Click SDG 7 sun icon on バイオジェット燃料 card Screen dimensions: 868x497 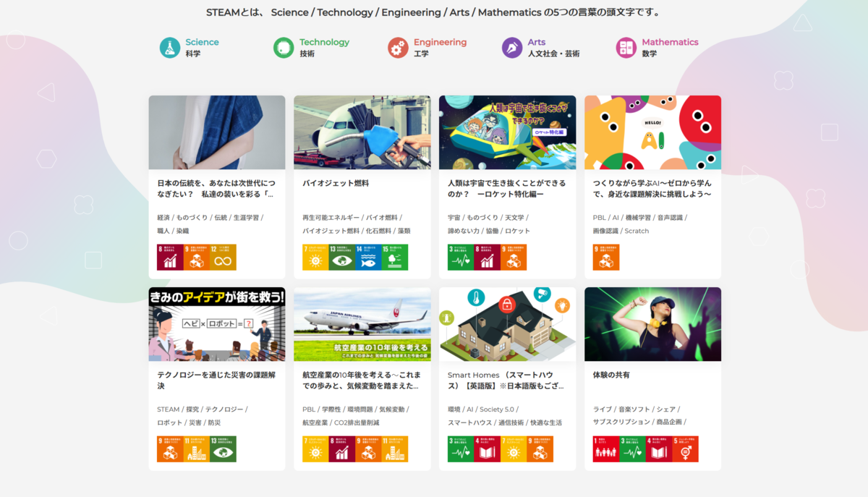(x=315, y=258)
